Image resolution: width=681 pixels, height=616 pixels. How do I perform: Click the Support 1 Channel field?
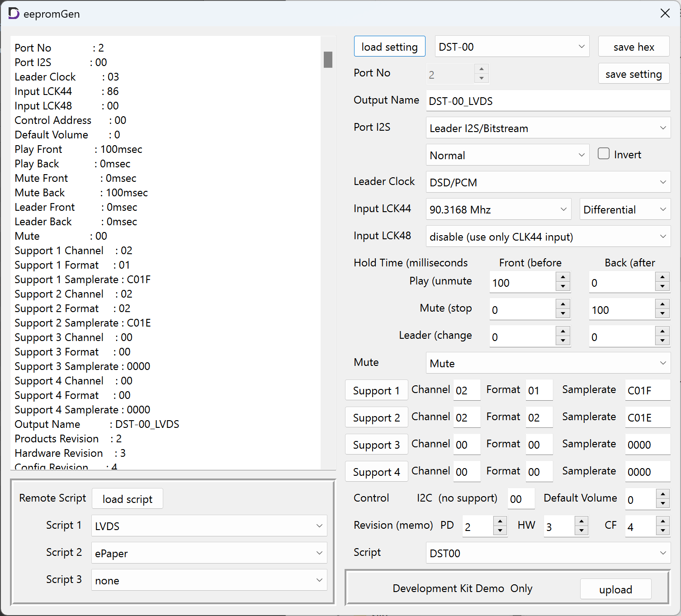coord(467,390)
